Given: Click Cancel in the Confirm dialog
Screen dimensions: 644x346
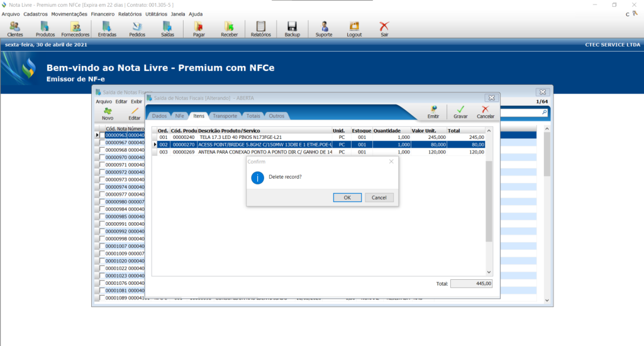Looking at the screenshot, I should pyautogui.click(x=379, y=198).
